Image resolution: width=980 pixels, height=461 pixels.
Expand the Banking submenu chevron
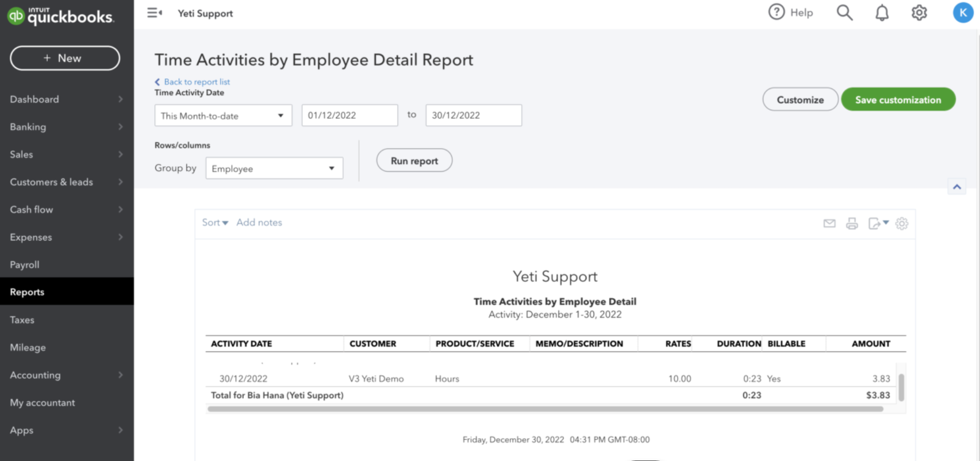[121, 127]
